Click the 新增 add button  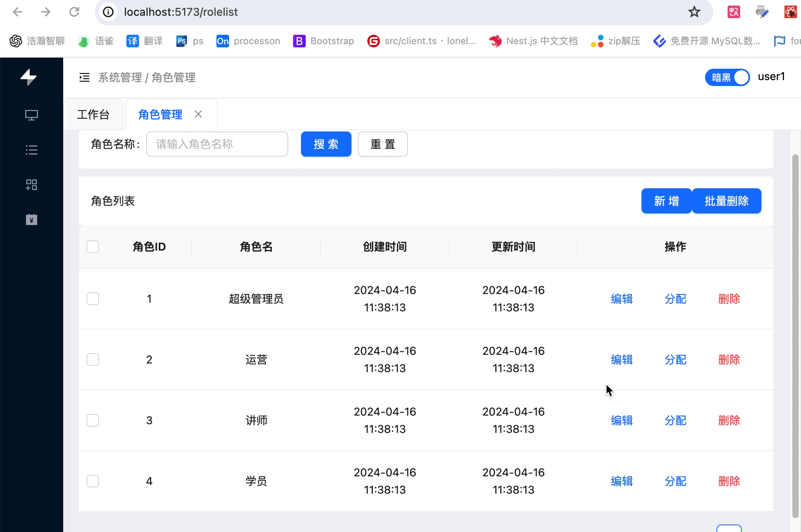tap(666, 201)
